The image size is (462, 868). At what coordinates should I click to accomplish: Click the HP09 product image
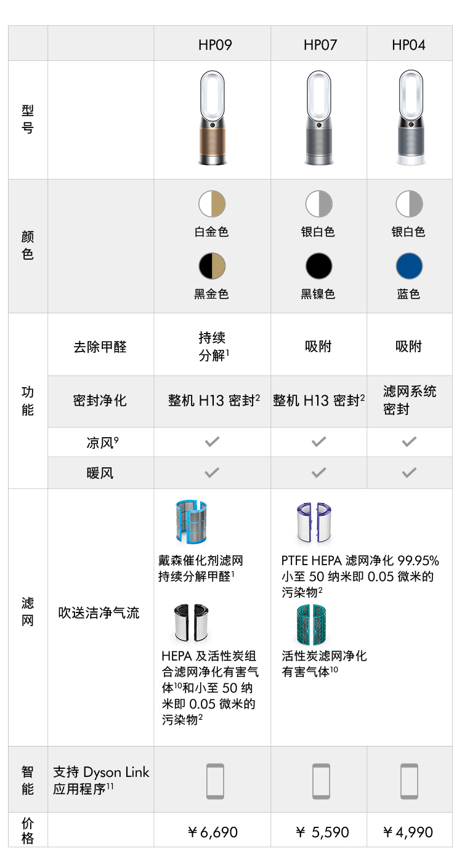coord(213,119)
